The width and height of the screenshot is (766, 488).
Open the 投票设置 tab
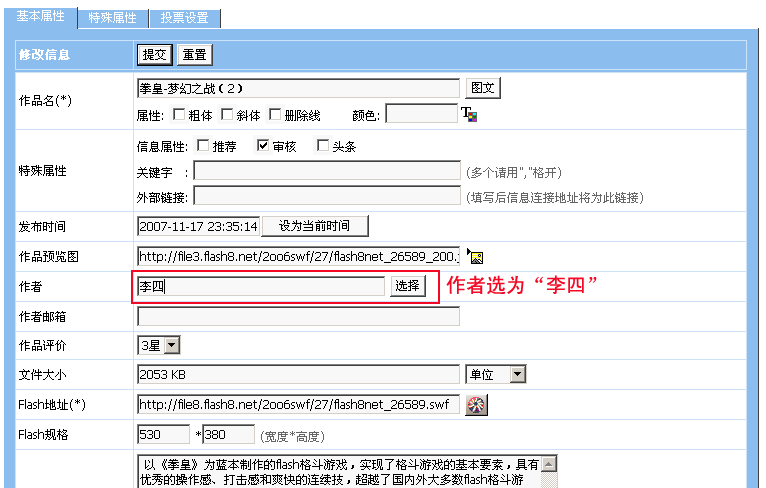click(184, 17)
